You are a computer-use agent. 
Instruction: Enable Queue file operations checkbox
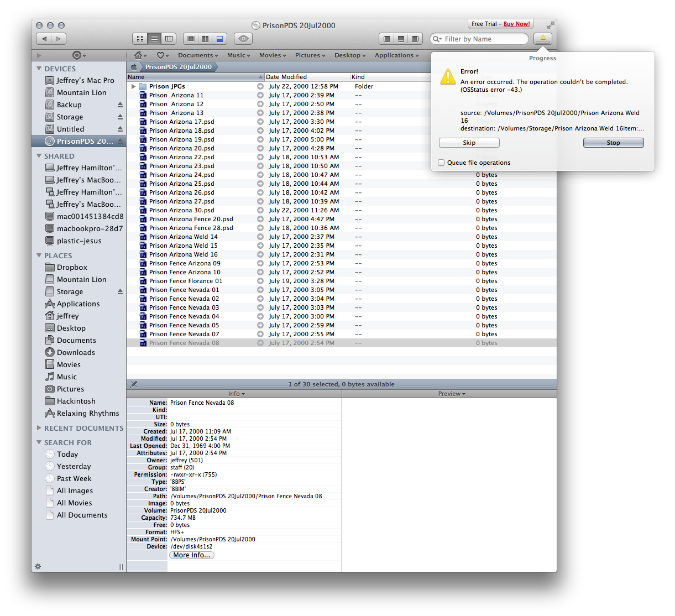(441, 163)
